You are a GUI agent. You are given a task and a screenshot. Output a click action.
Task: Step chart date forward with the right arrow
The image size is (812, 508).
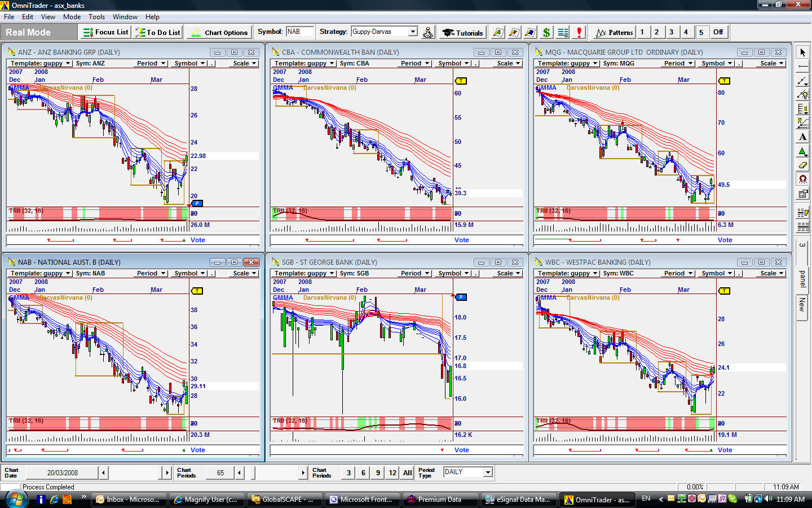(x=167, y=472)
